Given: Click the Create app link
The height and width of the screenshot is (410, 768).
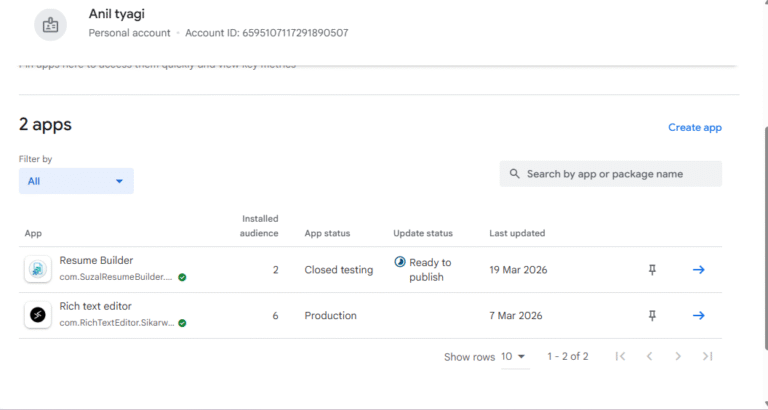Looking at the screenshot, I should [695, 127].
